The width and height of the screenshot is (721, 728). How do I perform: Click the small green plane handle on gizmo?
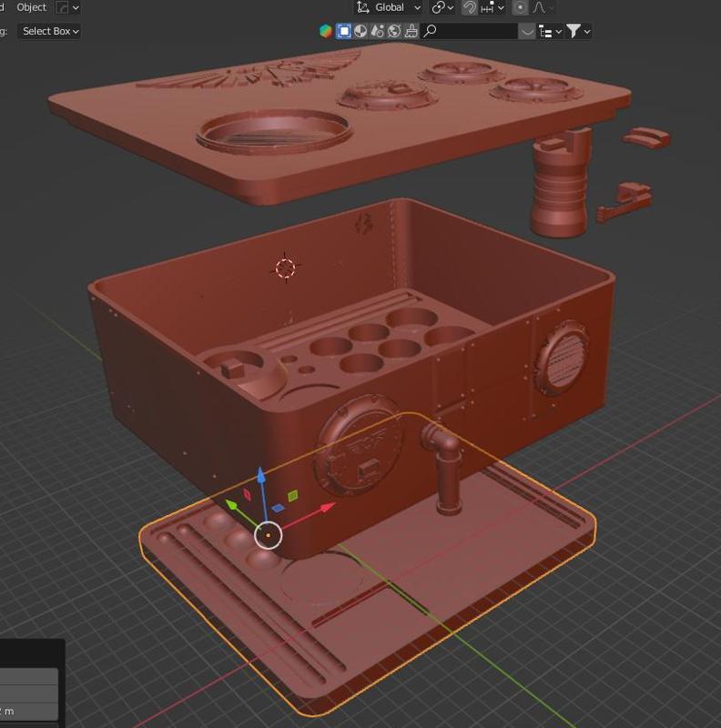click(293, 496)
